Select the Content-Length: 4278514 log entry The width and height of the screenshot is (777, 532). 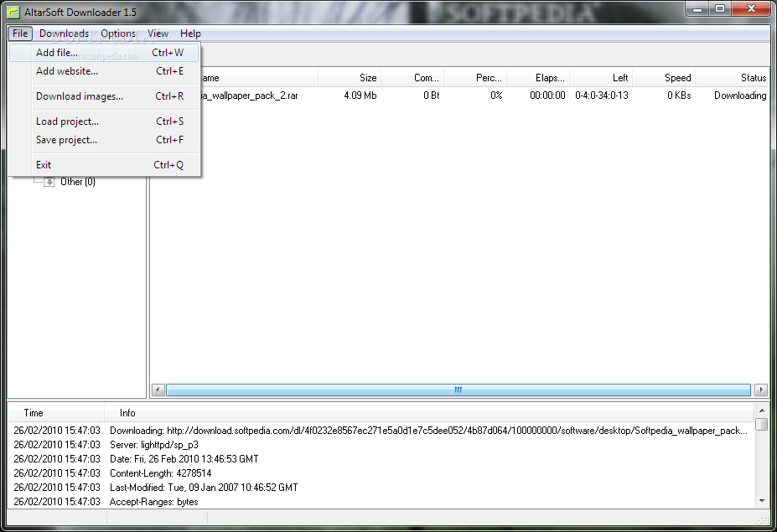click(x=381, y=473)
